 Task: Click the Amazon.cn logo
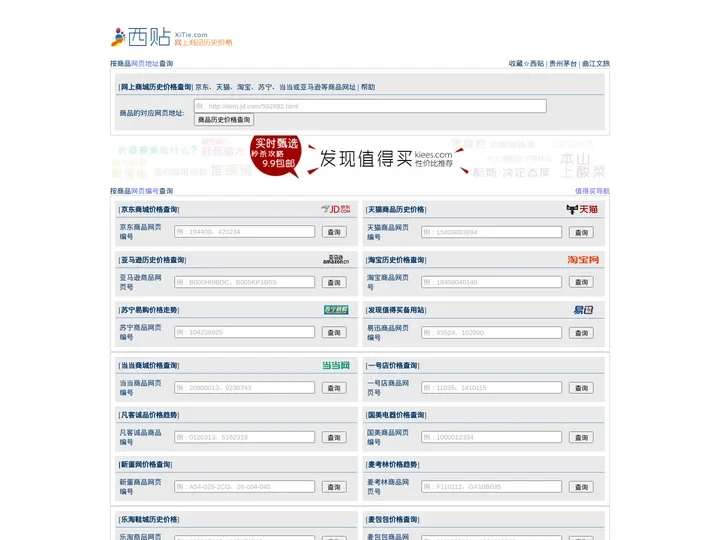[x=336, y=259]
